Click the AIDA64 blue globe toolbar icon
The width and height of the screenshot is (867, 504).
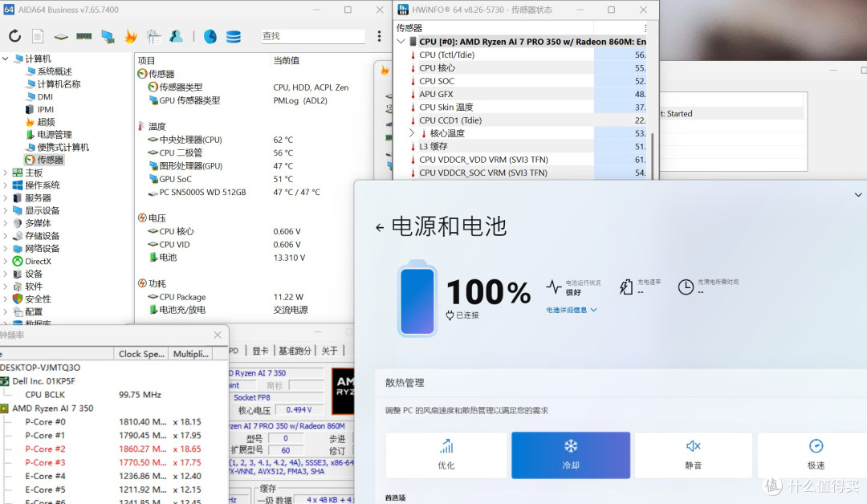210,36
